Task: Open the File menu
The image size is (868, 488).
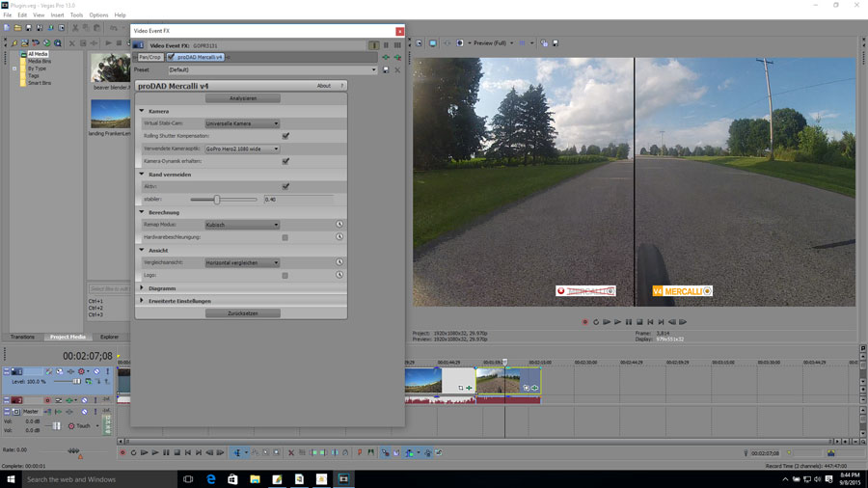Action: click(7, 14)
